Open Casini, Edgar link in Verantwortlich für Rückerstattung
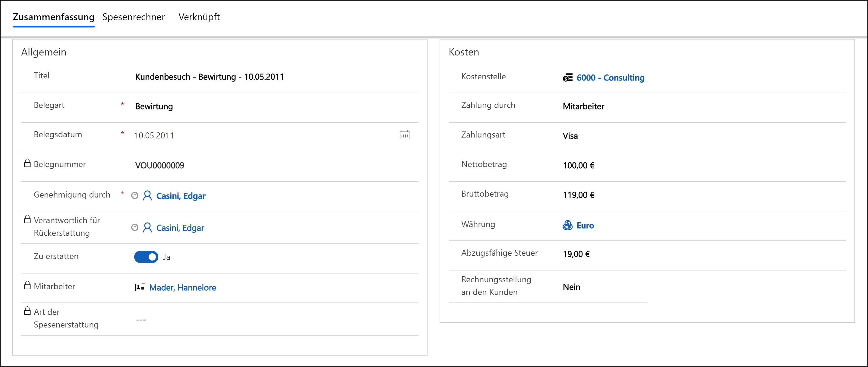The image size is (868, 367). [x=180, y=228]
